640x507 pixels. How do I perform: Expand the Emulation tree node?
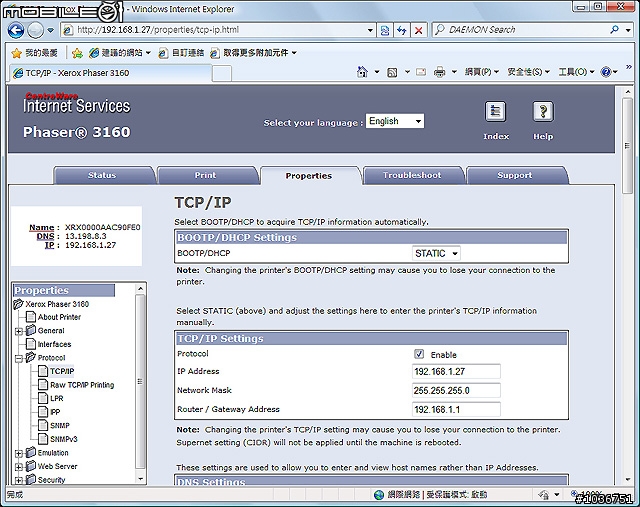(18, 454)
